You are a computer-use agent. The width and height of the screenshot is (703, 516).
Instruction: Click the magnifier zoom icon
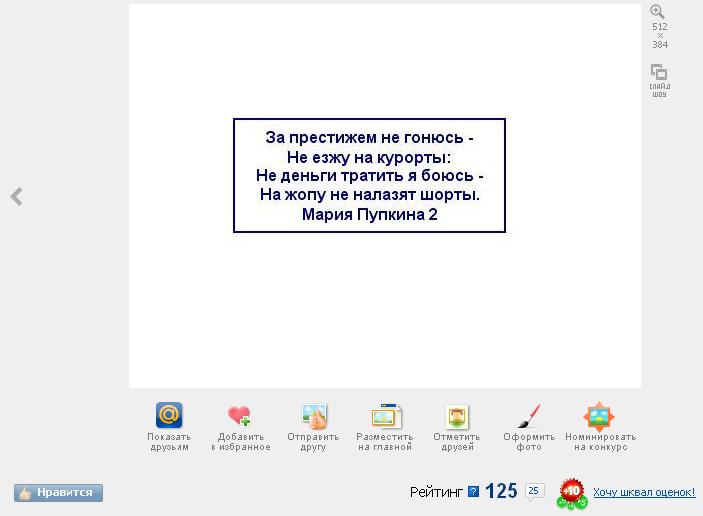658,11
